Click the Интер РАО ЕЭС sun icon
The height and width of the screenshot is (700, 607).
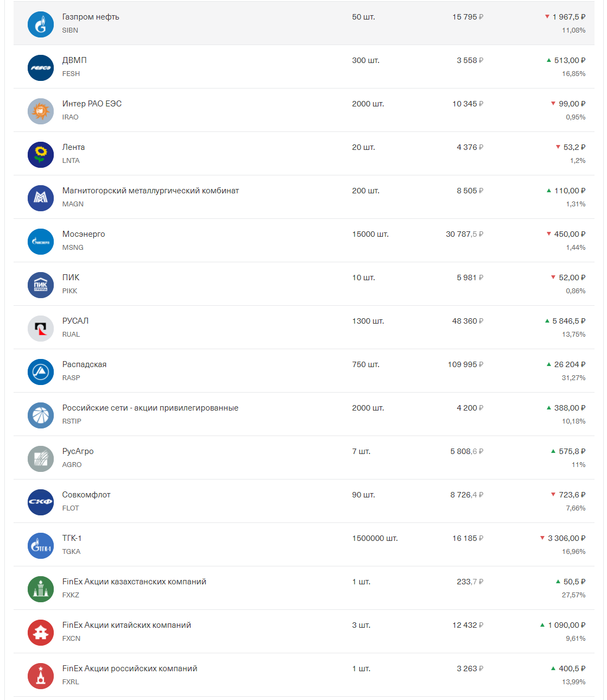coord(41,111)
